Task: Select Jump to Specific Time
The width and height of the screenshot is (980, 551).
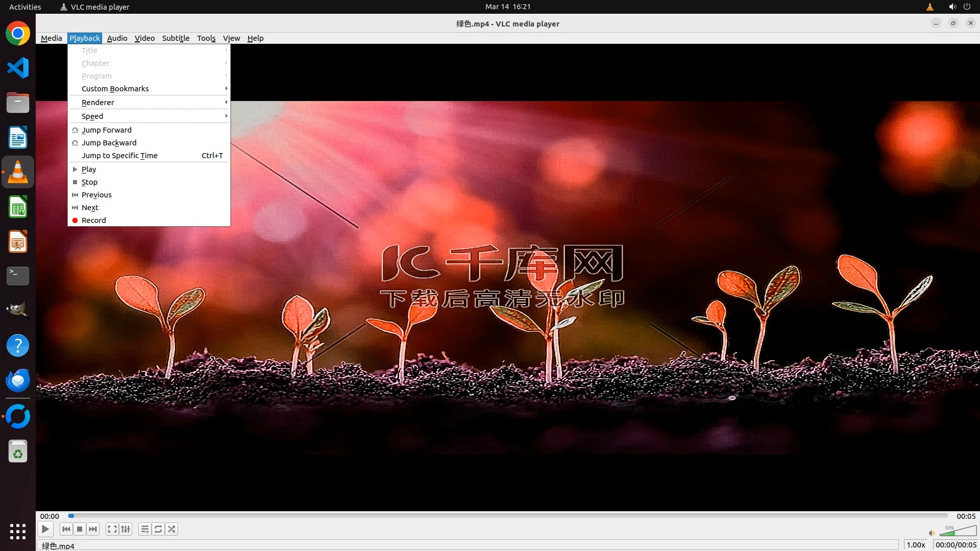Action: [119, 156]
